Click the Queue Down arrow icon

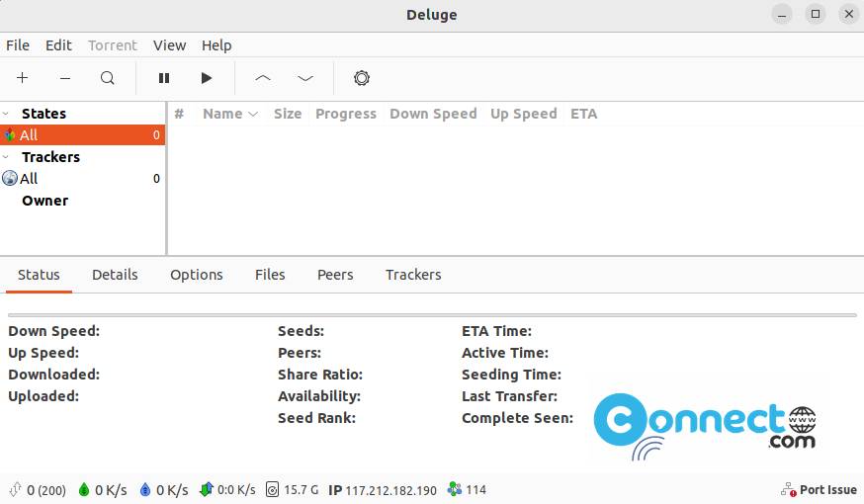click(305, 78)
